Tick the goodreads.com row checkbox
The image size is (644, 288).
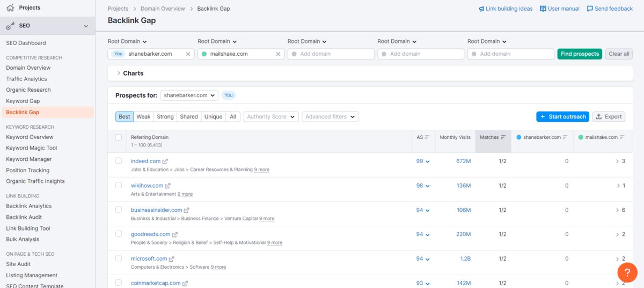tap(119, 234)
